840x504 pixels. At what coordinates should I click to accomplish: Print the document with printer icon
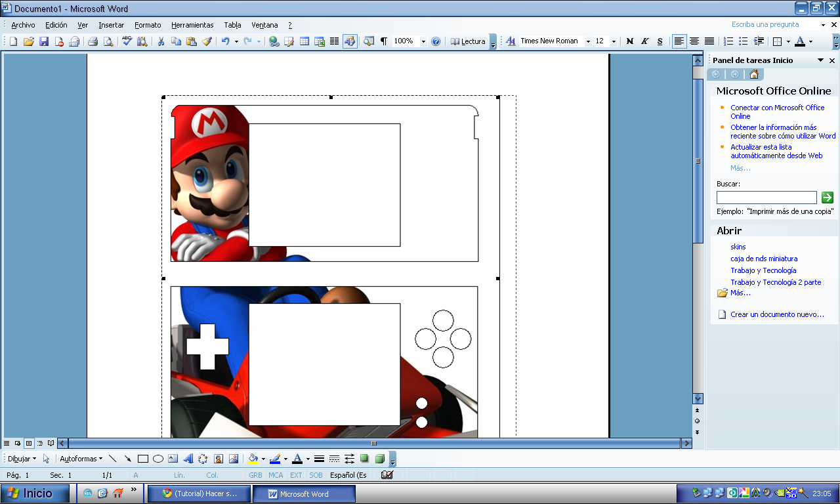point(93,41)
